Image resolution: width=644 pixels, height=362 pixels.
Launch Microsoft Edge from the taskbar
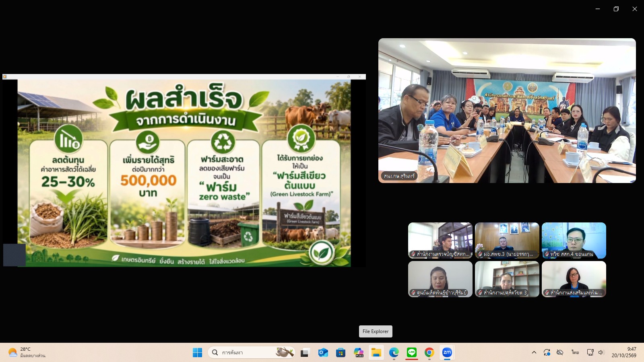[394, 353]
